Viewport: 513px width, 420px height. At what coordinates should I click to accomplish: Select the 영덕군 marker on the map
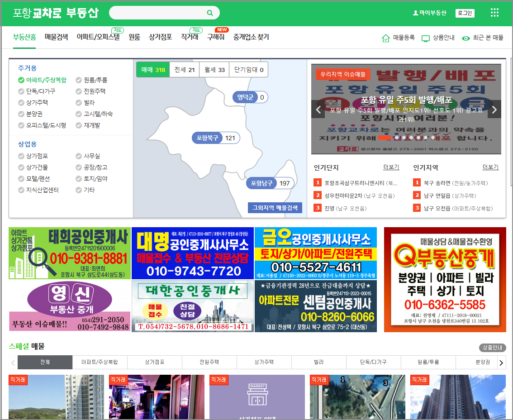click(249, 97)
